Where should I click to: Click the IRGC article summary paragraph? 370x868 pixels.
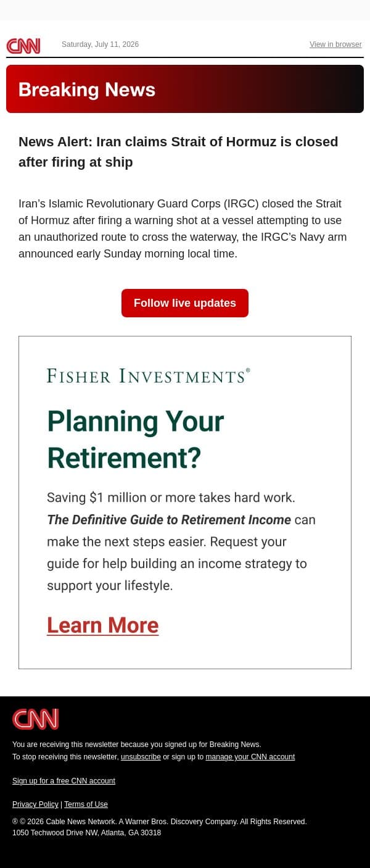click(183, 229)
